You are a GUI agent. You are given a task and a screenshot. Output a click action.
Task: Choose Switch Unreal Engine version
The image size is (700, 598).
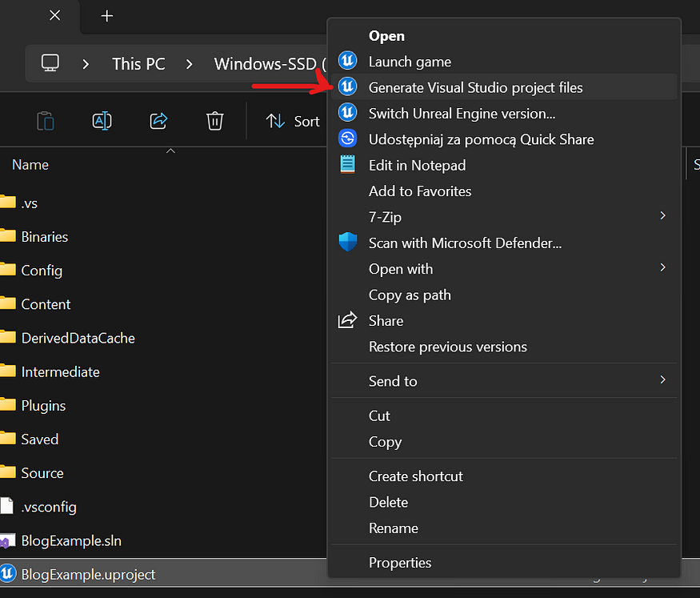(x=462, y=114)
